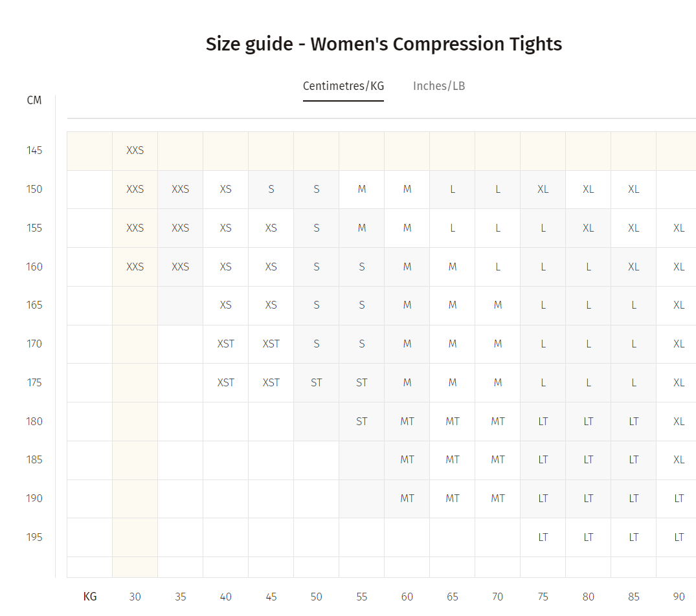
Task: Click the XST cell at 170 cm, 40 kg
Action: (225, 344)
